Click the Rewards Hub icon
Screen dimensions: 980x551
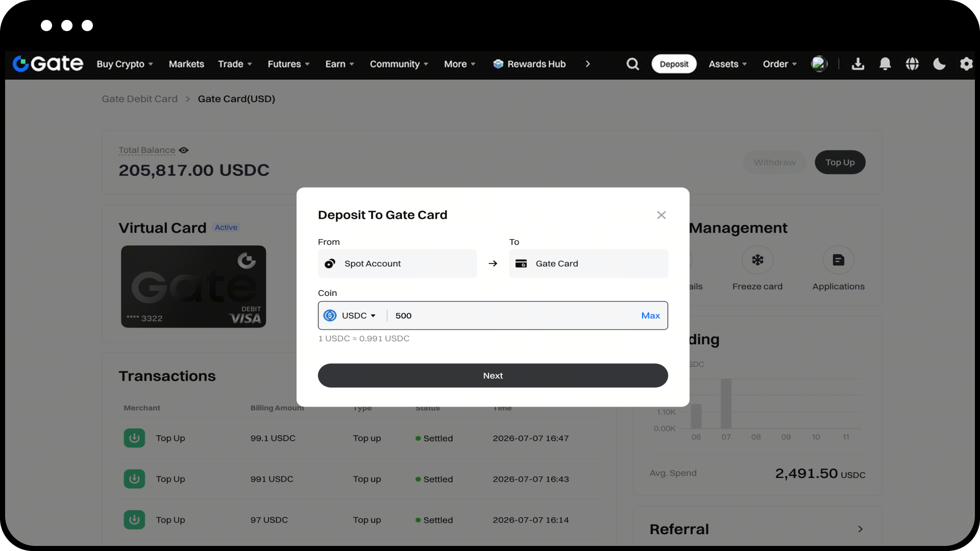pyautogui.click(x=498, y=64)
